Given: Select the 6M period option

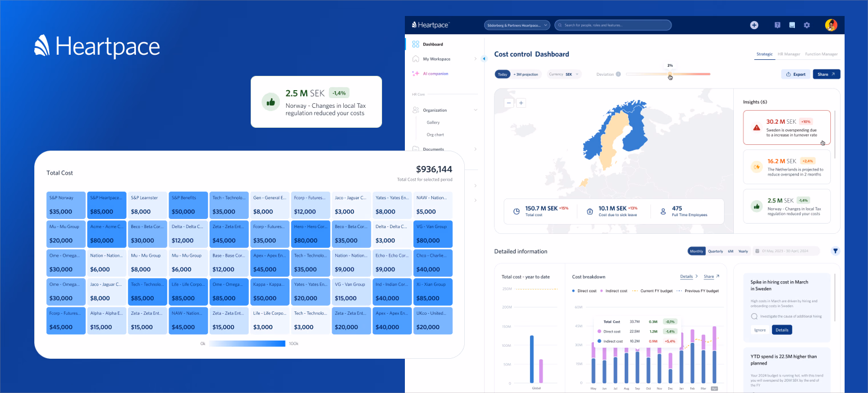Looking at the screenshot, I should click(730, 251).
